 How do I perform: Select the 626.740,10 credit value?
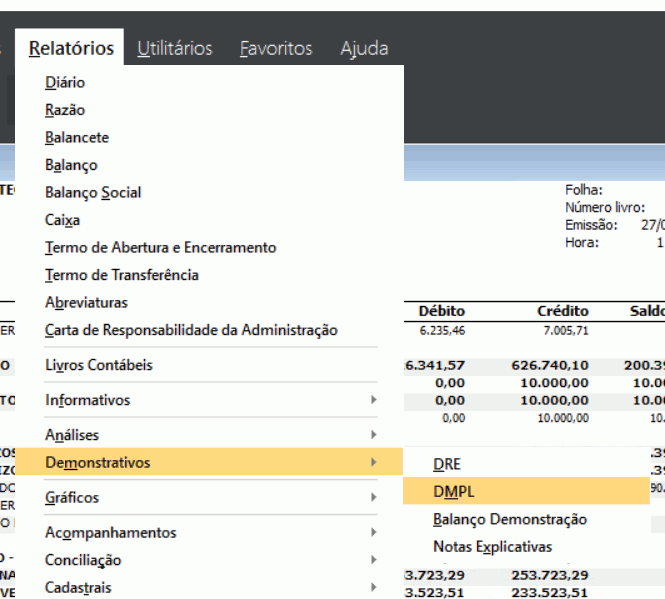tap(550, 365)
